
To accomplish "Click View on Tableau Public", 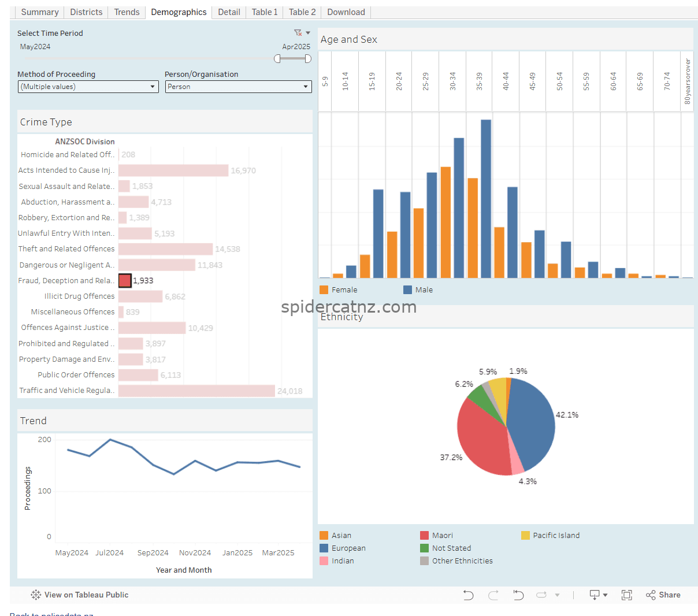I will point(86,595).
